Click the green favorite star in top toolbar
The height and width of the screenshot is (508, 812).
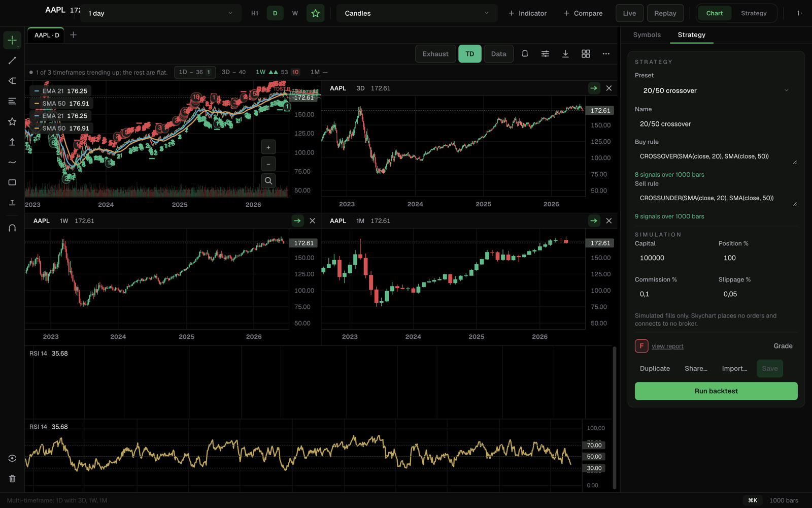315,13
